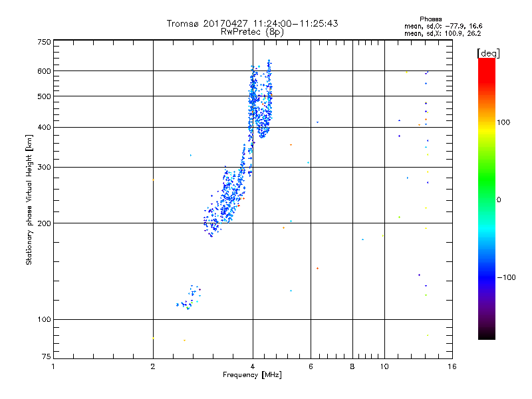Viewport: 532px width, 399px height.
Task: Click the y-axis label '100'
Action: click(44, 320)
